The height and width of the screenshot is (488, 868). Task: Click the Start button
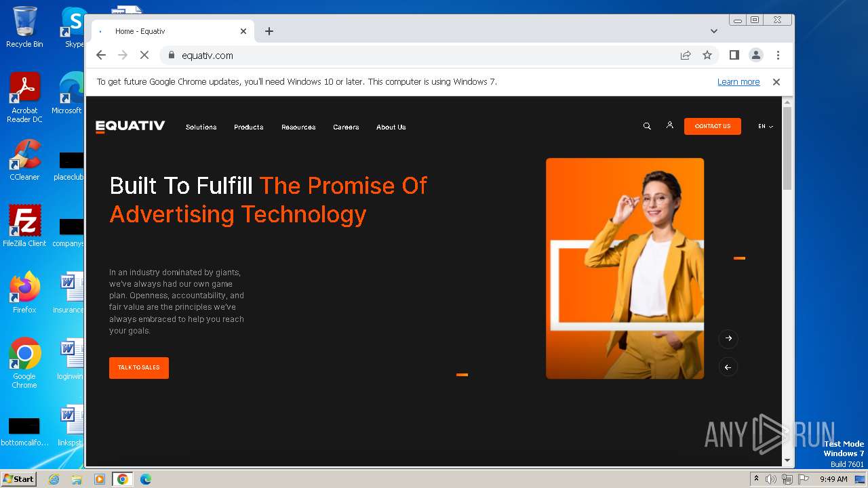[x=18, y=479]
